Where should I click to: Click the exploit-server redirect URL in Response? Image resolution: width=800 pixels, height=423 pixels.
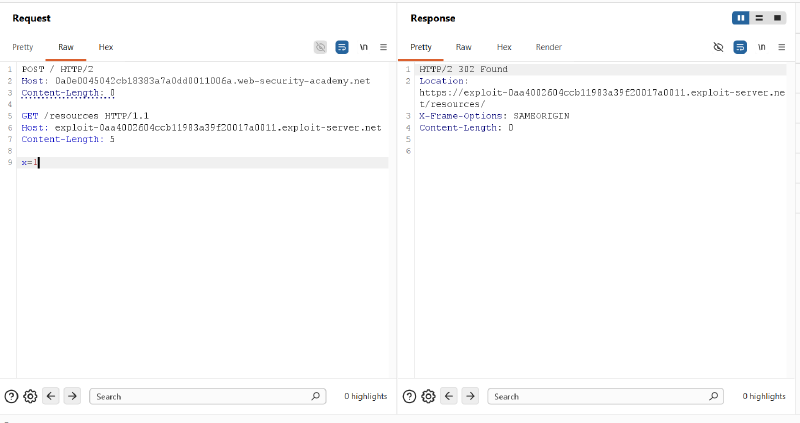pyautogui.click(x=602, y=98)
